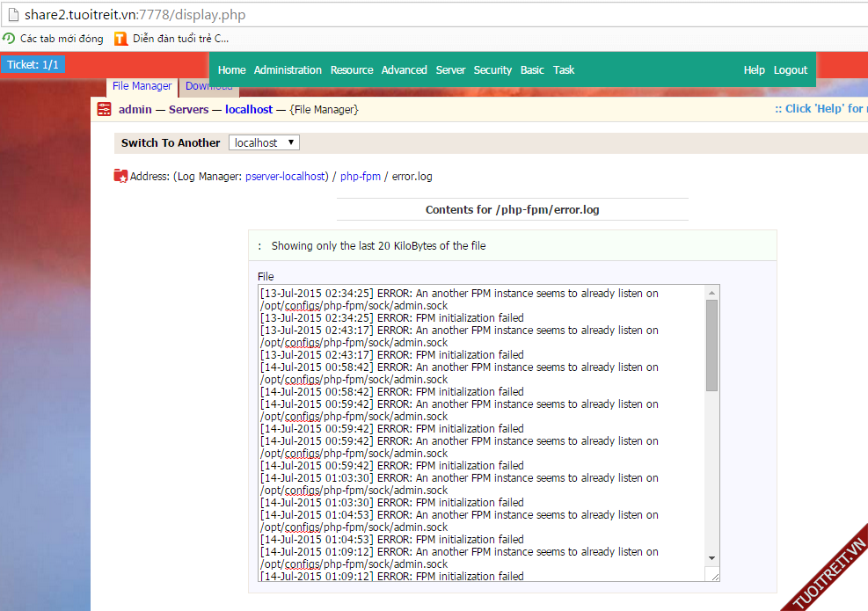868x611 pixels.
Task: Click the Logout link
Action: click(791, 70)
